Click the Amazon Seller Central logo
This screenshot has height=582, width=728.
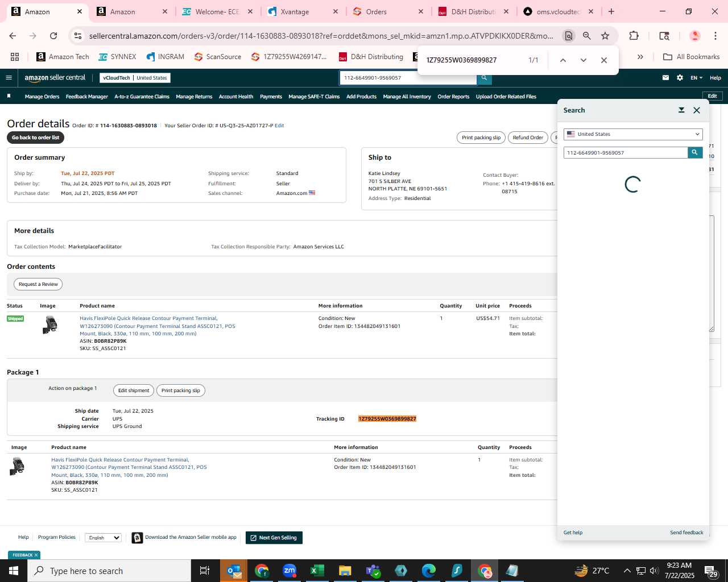point(55,78)
